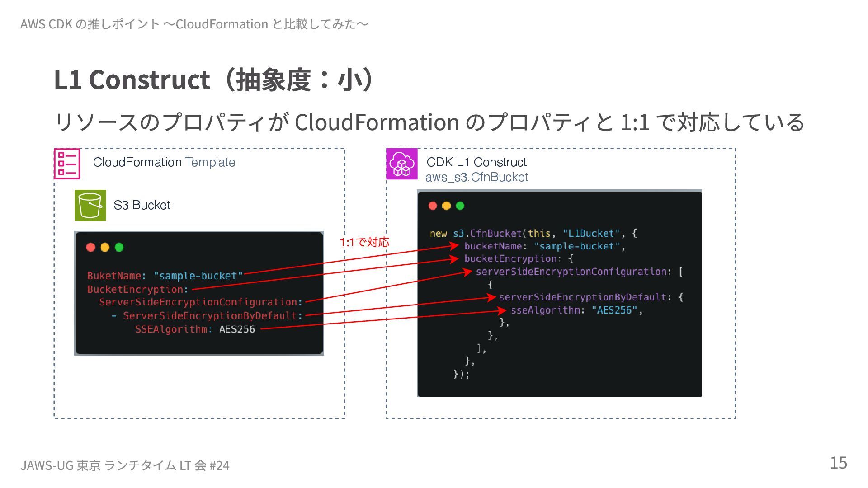Click the 'AES256' value in YAML code
Image resolution: width=868 pixels, height=488 pixels.
coord(237,329)
